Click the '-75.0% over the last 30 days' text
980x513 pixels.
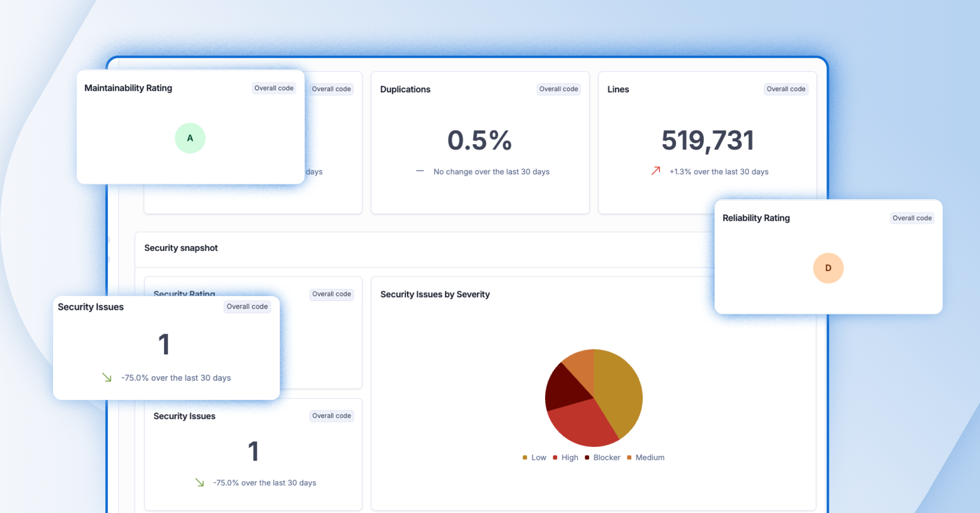[x=176, y=378]
